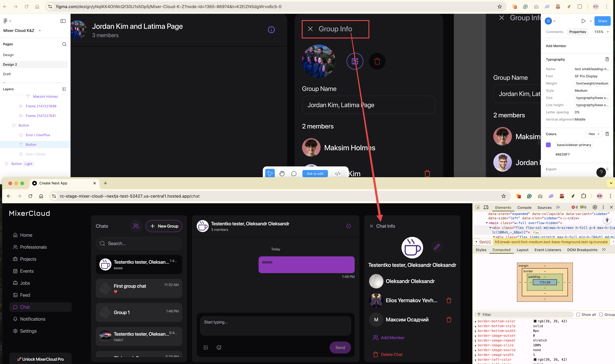
Task: Click the emoji picker icon in chat input
Action: pos(219,347)
